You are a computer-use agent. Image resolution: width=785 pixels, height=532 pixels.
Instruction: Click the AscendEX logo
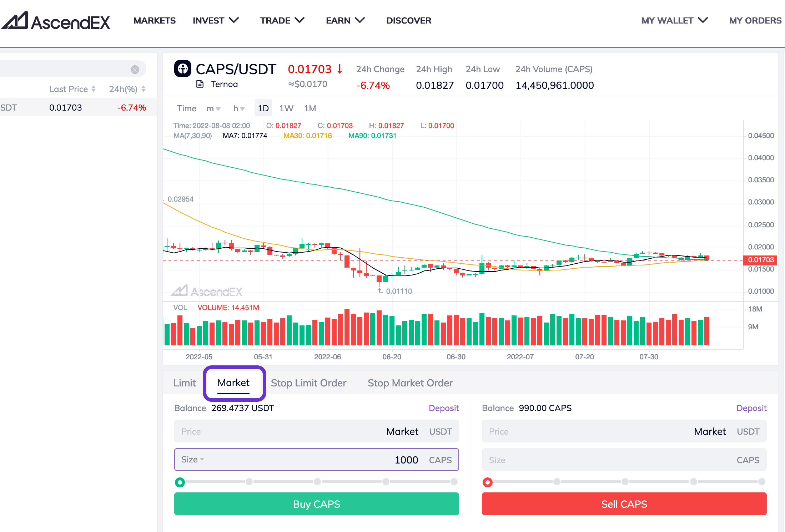click(56, 21)
